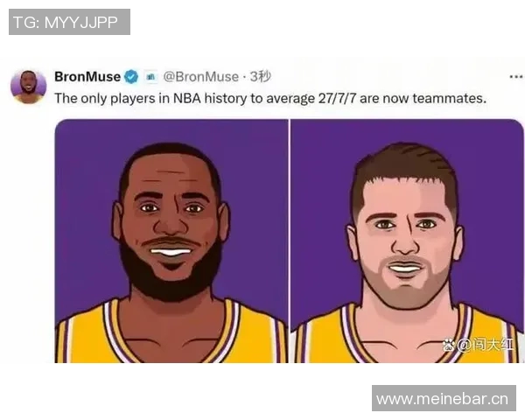Click the blue verified badge beside BronMuse
The height and width of the screenshot is (420, 525).
click(131, 77)
